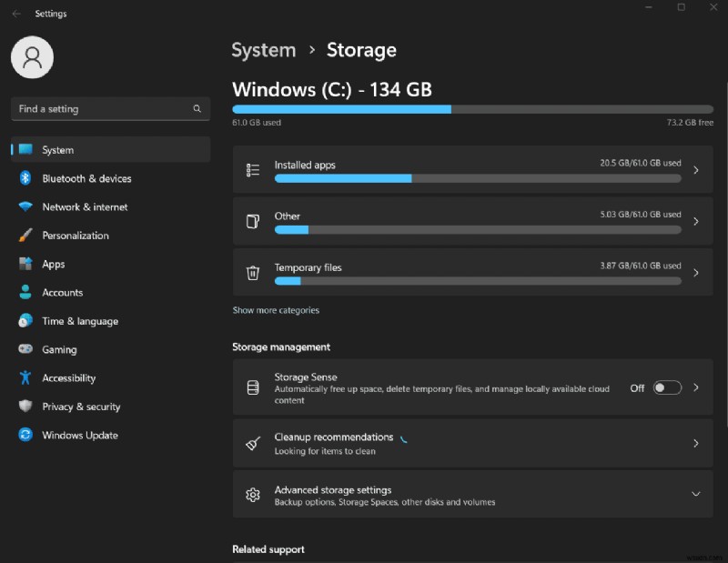The height and width of the screenshot is (563, 728).
Task: Select System in the sidebar
Action: click(110, 149)
